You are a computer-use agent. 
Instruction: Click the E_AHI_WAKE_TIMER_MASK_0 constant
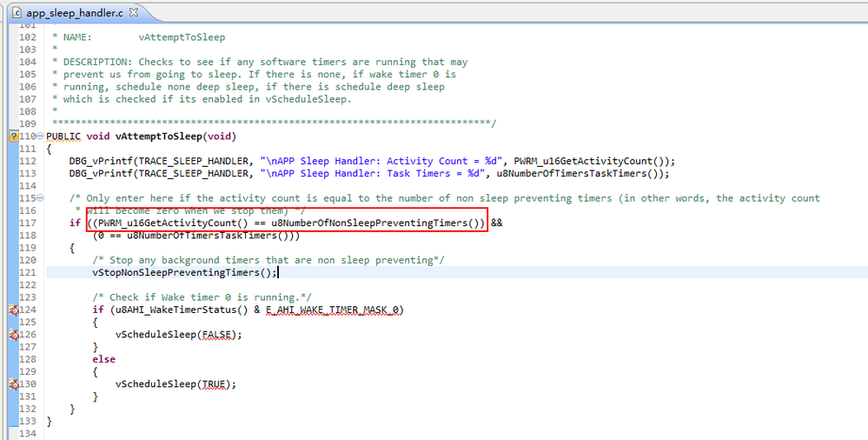[332, 310]
